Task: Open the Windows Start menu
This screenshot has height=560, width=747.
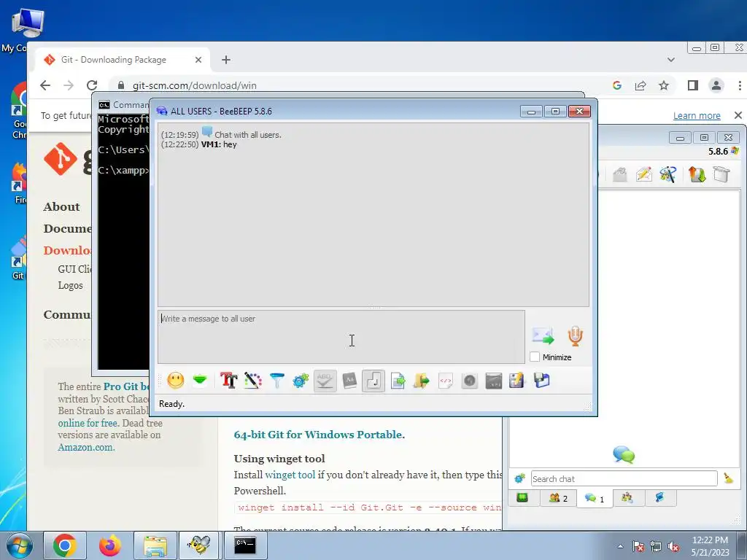Action: (x=20, y=545)
